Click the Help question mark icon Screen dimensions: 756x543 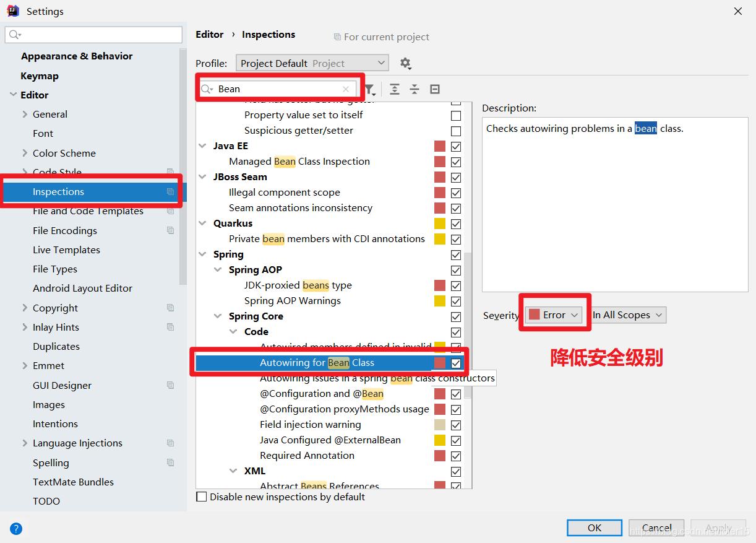pyautogui.click(x=15, y=528)
